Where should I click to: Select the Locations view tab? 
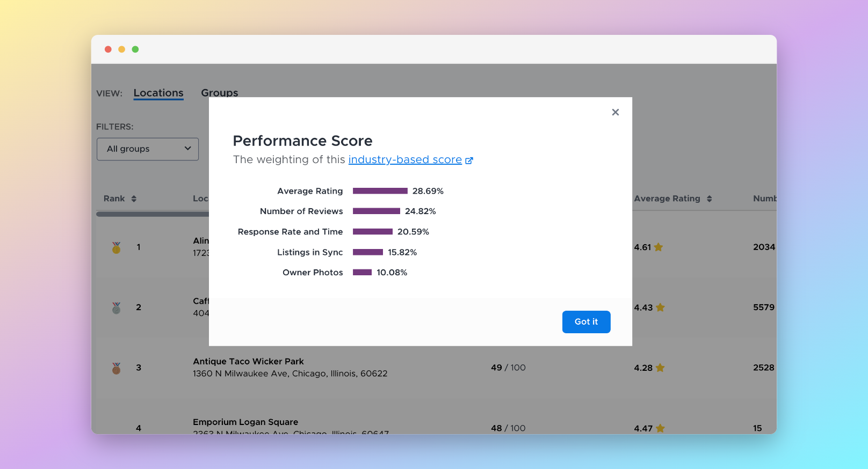coord(158,93)
